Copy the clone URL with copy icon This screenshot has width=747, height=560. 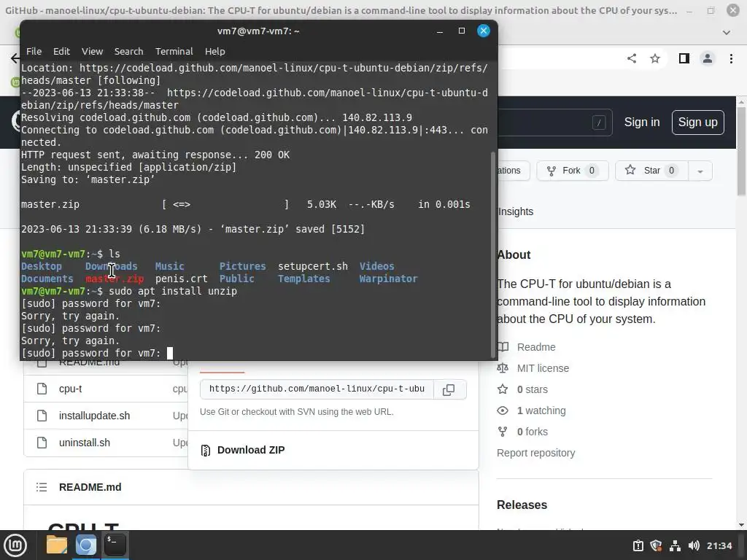[449, 389]
